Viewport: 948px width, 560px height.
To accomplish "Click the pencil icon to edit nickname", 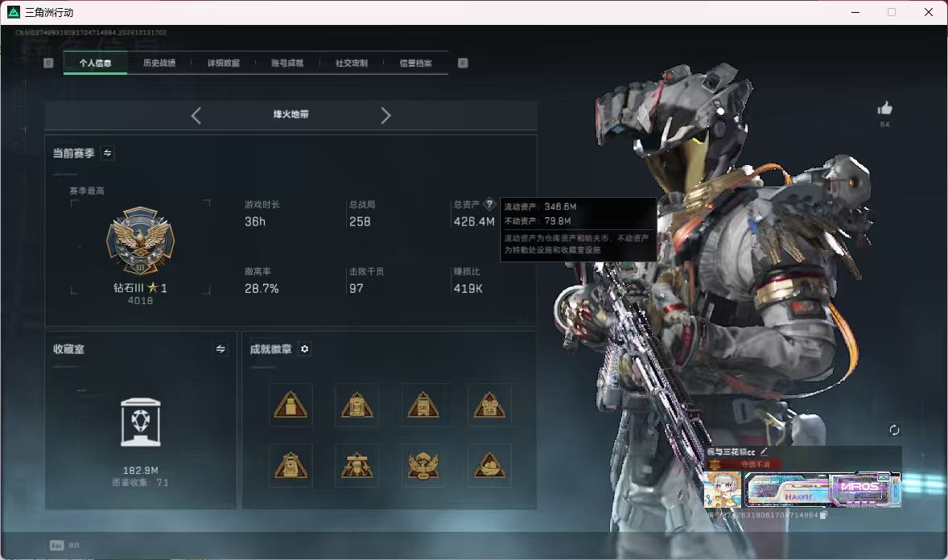I will (764, 451).
